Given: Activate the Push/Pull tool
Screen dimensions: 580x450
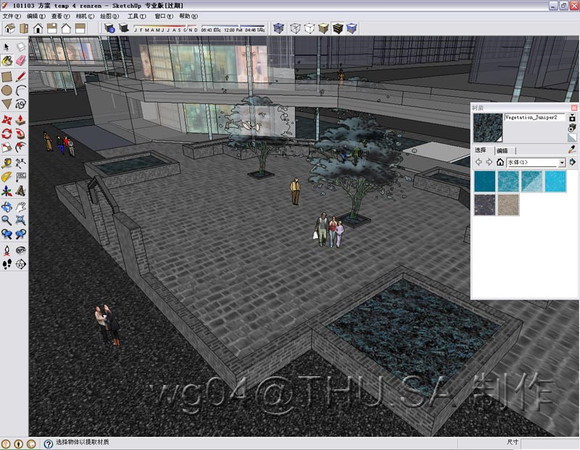Looking at the screenshot, I should point(21,119).
